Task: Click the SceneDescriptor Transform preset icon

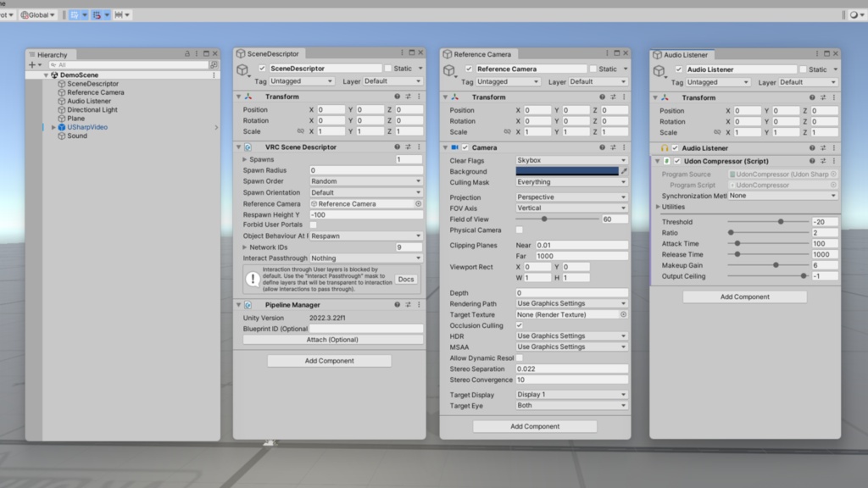Action: tap(408, 97)
